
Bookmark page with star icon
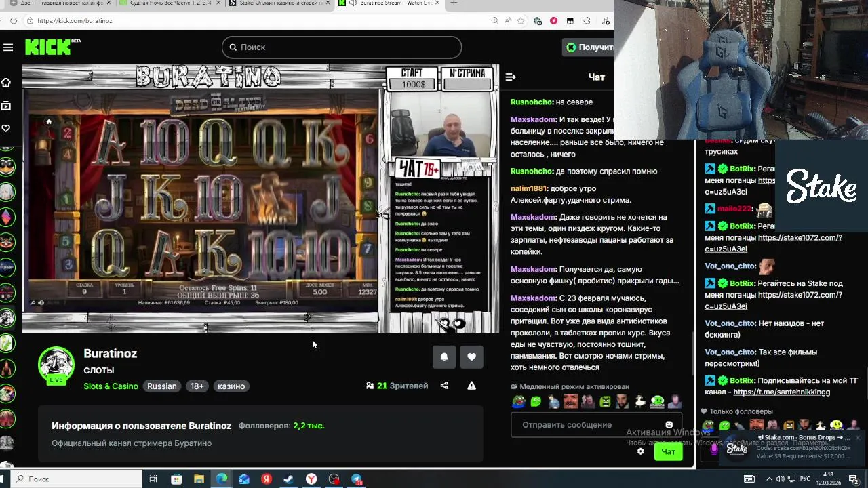click(x=521, y=20)
